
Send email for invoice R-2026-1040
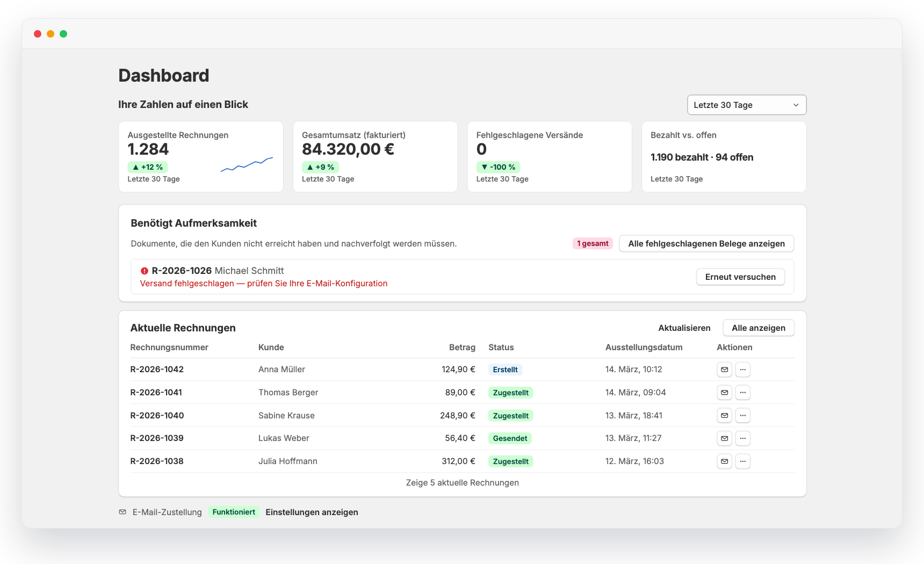coord(724,415)
